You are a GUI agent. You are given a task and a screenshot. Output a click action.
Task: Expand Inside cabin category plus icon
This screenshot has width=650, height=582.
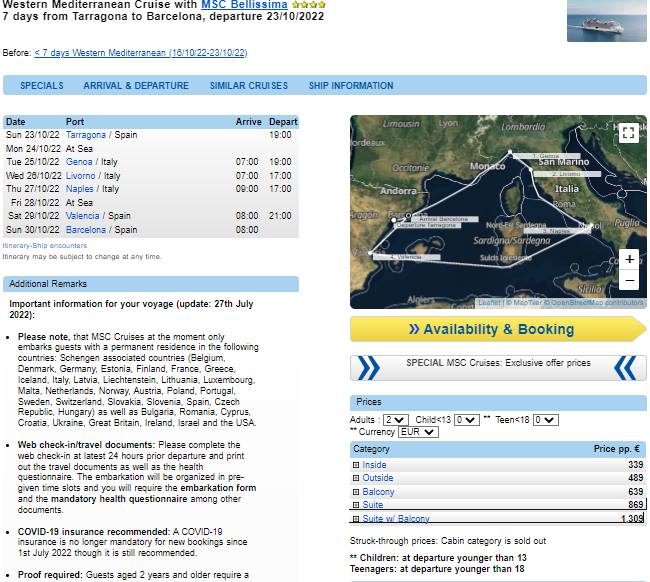pos(356,465)
